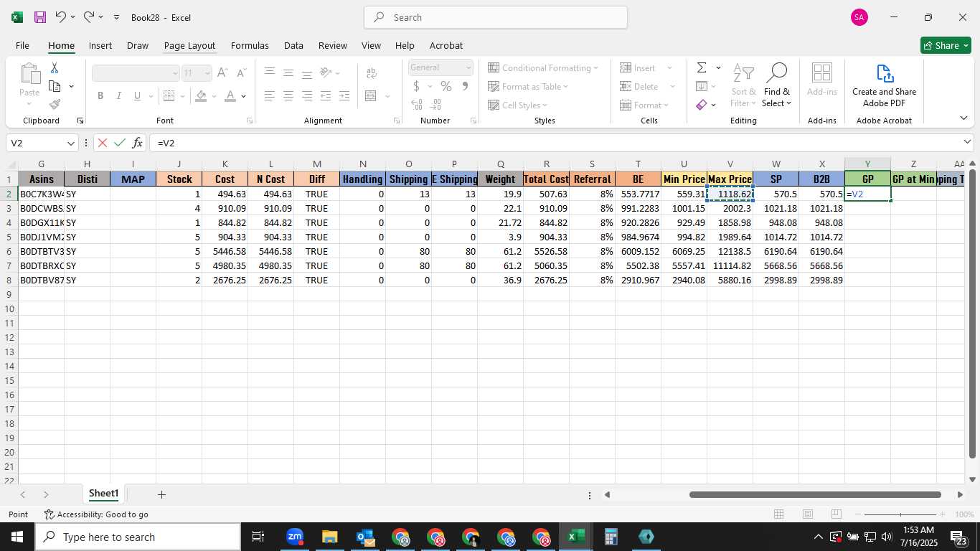Screen dimensions: 980x551
Task: Click the Merge & Center icon
Action: point(370,95)
